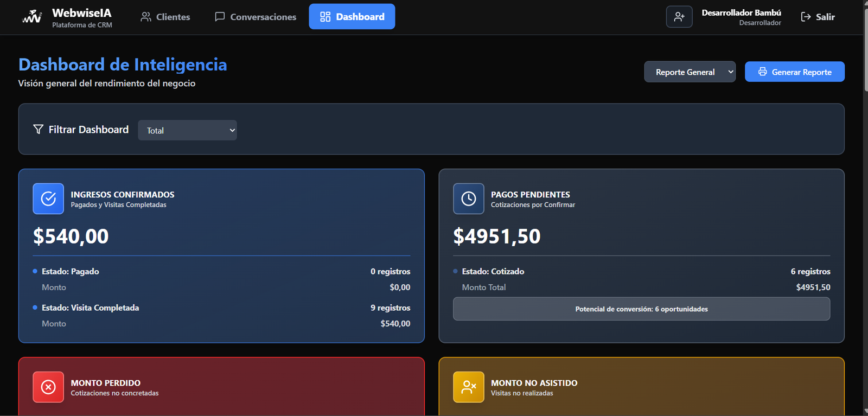Click Potencial de conversión: 6 oportunidades bar
The width and height of the screenshot is (868, 416).
coord(641,309)
